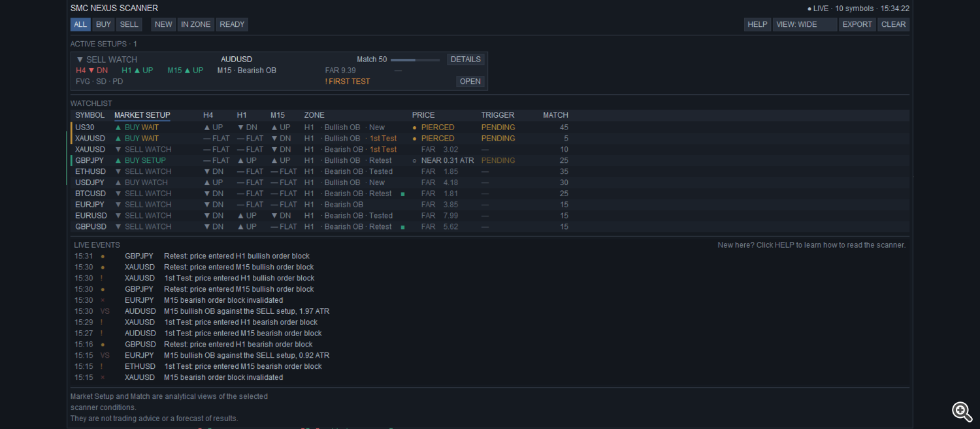Enable the IN ZONE filter

coord(196,25)
